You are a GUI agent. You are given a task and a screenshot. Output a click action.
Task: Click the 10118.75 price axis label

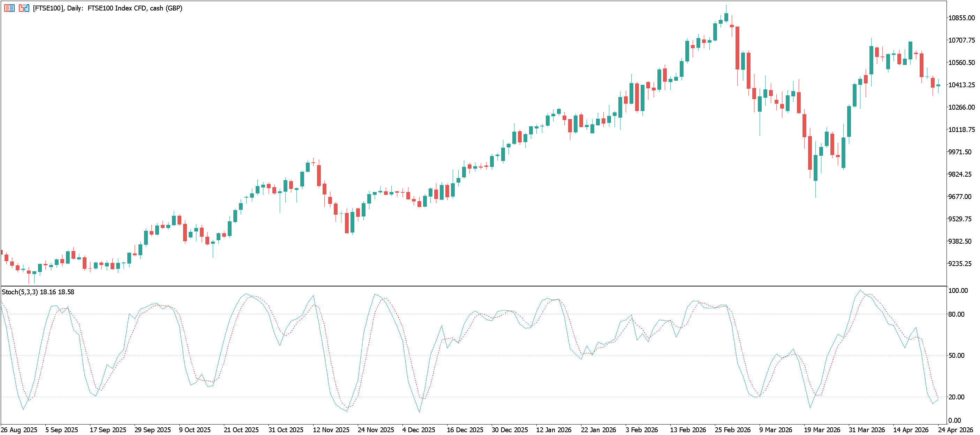pos(962,130)
